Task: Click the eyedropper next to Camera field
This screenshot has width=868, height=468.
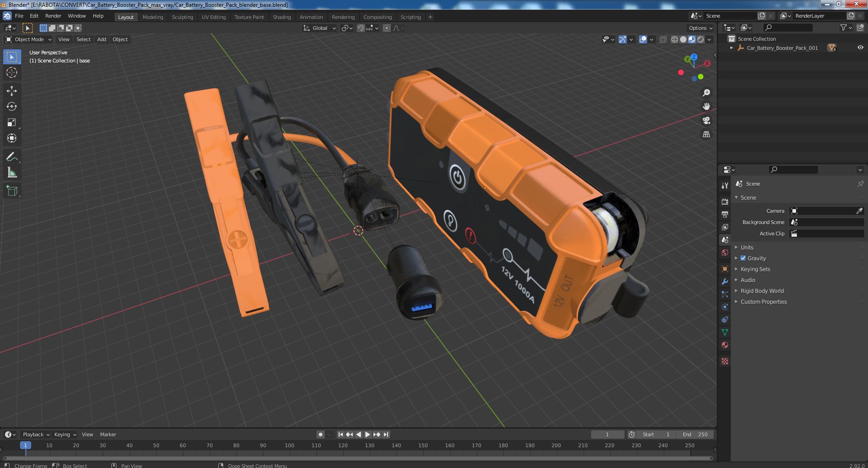Action: click(x=859, y=211)
